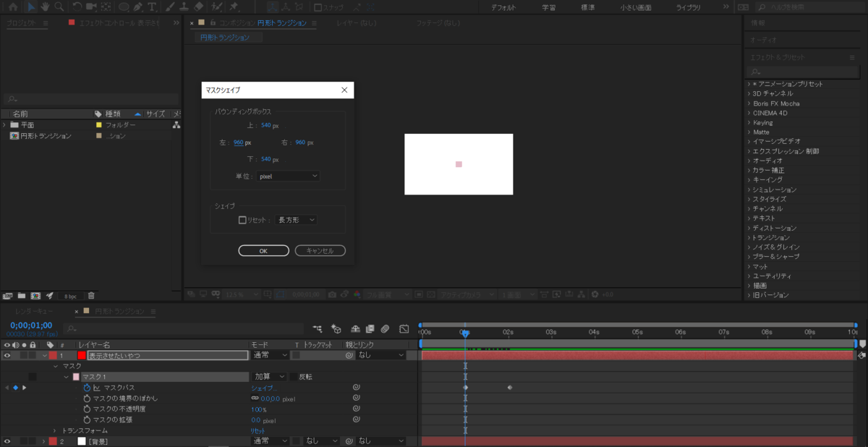Screen dimensions: 868x447
Task: Click the 8 bpc color depth button
Action: (70, 296)
